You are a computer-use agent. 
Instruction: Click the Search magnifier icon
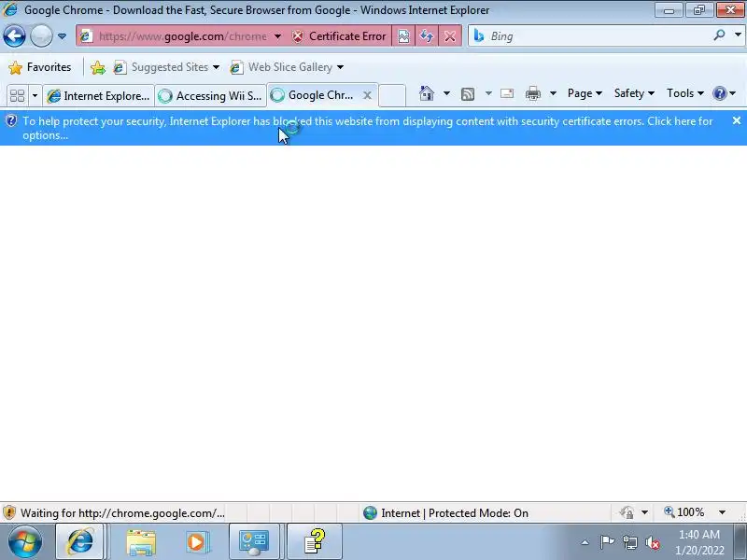(x=719, y=35)
